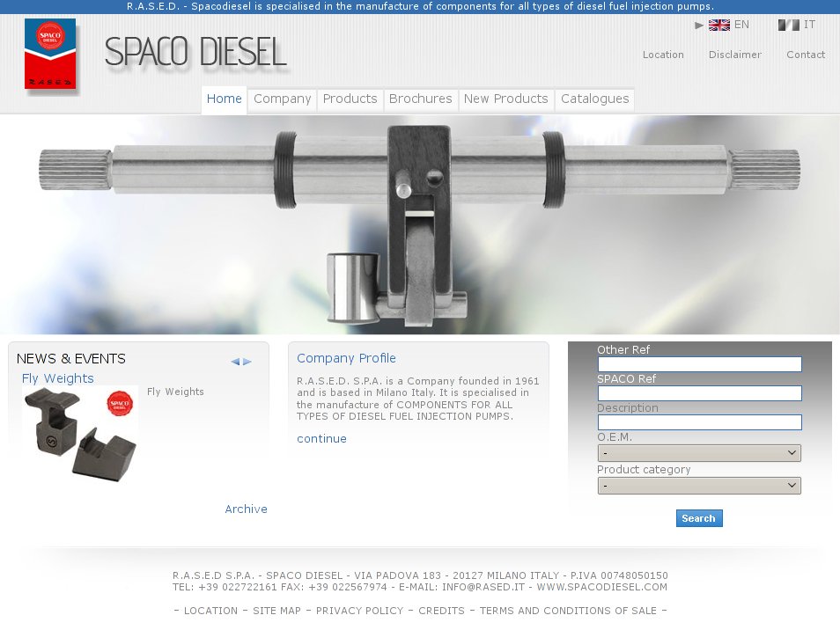Open CREDITS footer link
The image size is (840, 630).
tap(441, 611)
